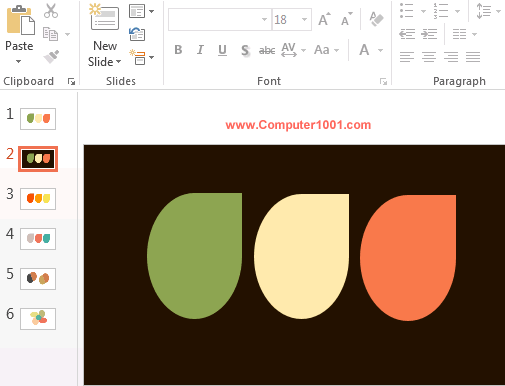Toggle Bold formatting
The width and height of the screenshot is (505, 386).
click(178, 50)
